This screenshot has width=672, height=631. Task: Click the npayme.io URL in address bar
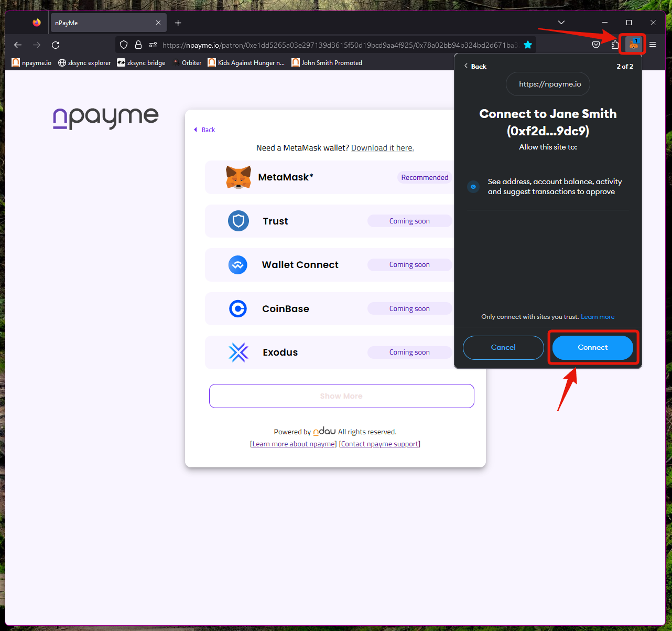click(x=340, y=45)
